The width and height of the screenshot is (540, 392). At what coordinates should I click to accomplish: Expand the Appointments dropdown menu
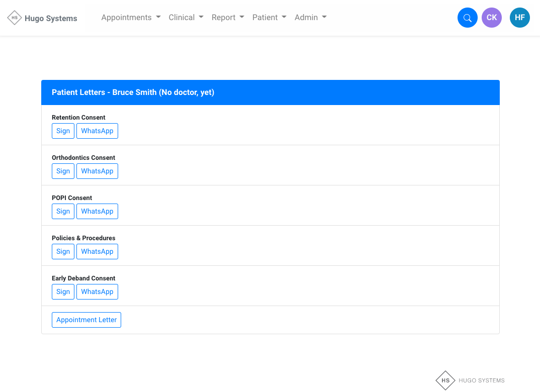[131, 18]
